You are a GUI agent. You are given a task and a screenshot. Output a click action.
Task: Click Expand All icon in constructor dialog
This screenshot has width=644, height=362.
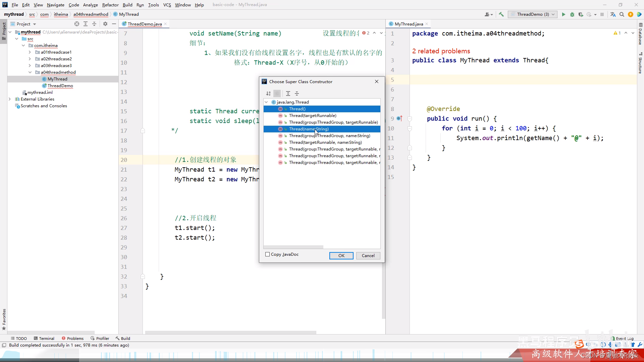(288, 94)
